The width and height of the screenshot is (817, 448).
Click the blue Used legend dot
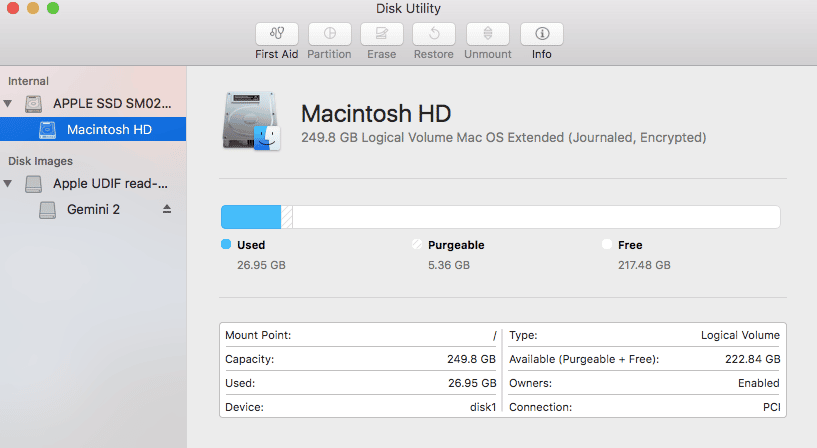click(x=226, y=244)
